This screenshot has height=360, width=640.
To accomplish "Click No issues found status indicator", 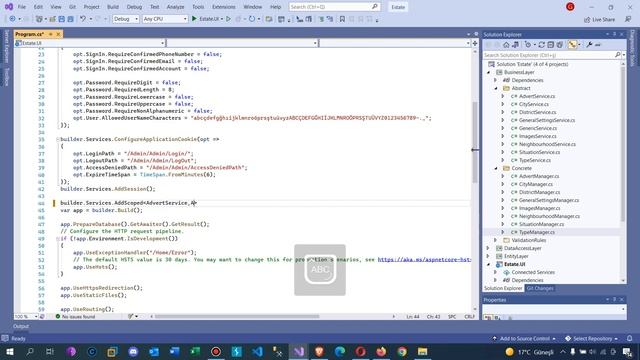I will tap(75, 316).
